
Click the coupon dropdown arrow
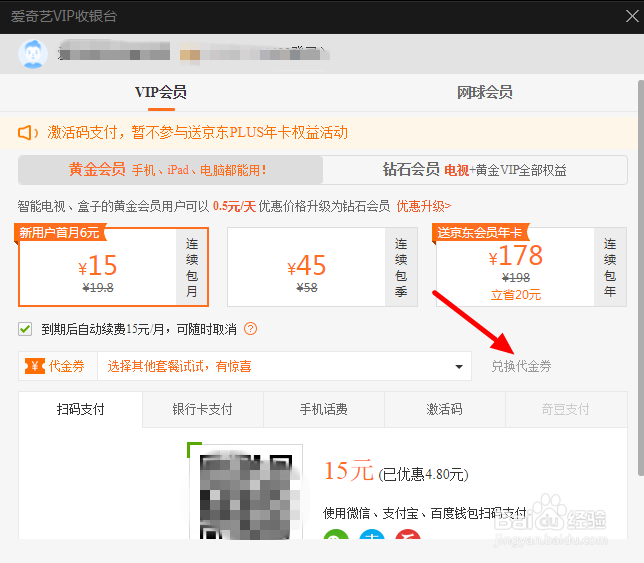459,367
